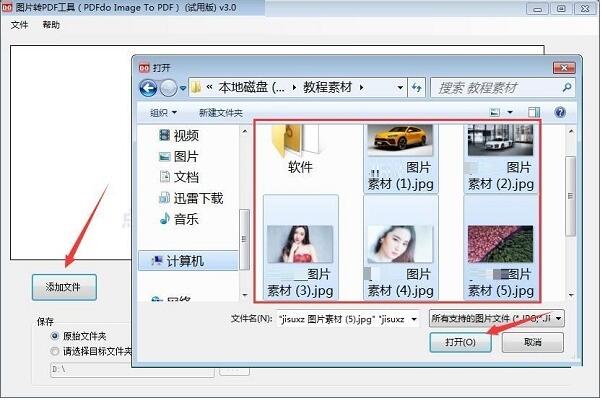Click the 打开(O) button

[x=459, y=342]
